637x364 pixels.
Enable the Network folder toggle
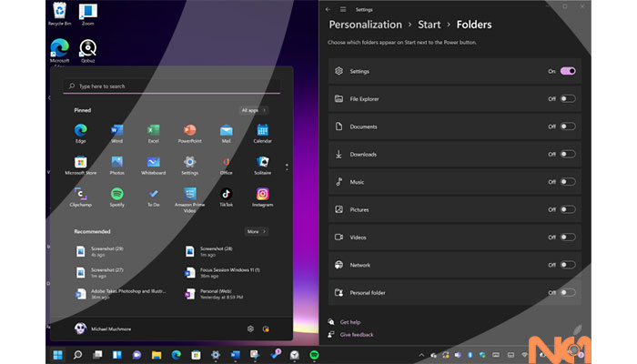(x=568, y=265)
